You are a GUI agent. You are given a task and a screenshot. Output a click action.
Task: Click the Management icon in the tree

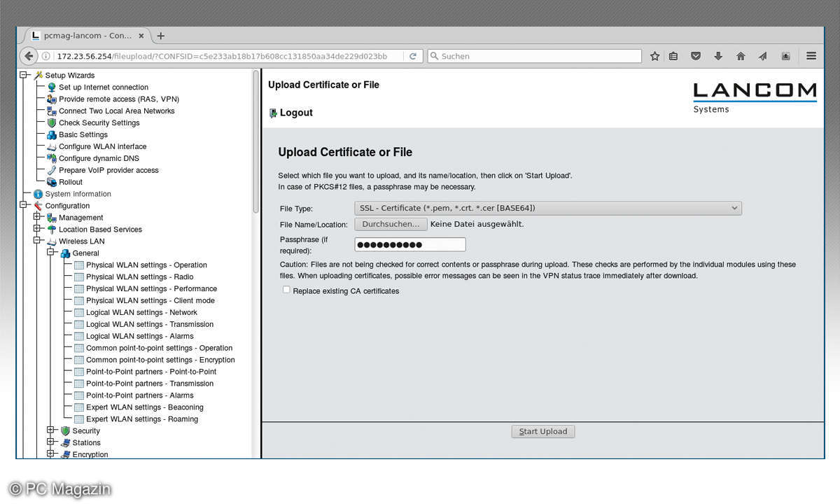pos(52,218)
